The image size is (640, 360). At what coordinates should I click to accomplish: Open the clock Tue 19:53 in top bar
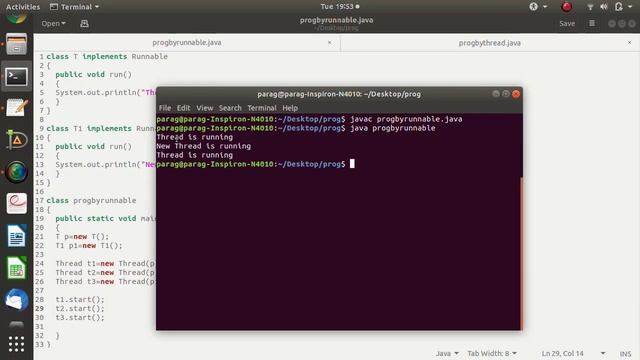(340, 7)
